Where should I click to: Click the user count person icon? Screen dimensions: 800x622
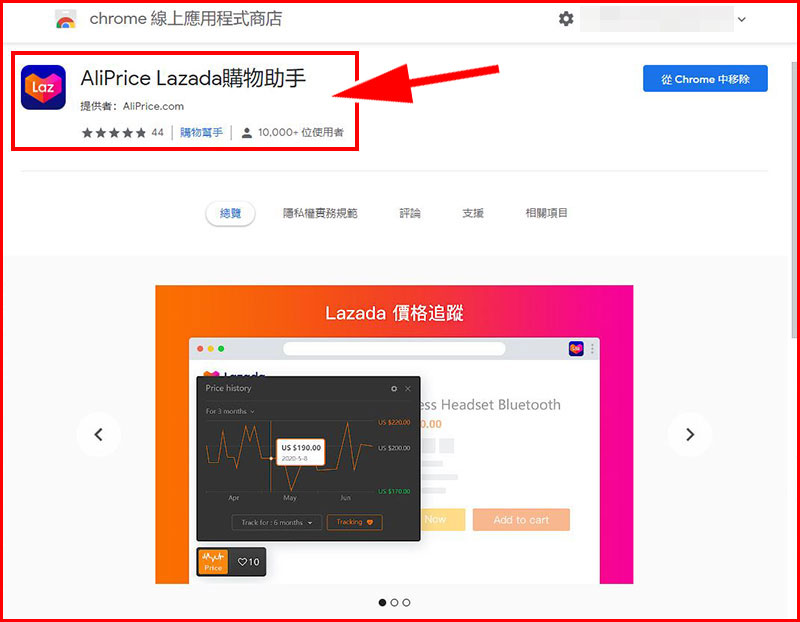coord(246,133)
